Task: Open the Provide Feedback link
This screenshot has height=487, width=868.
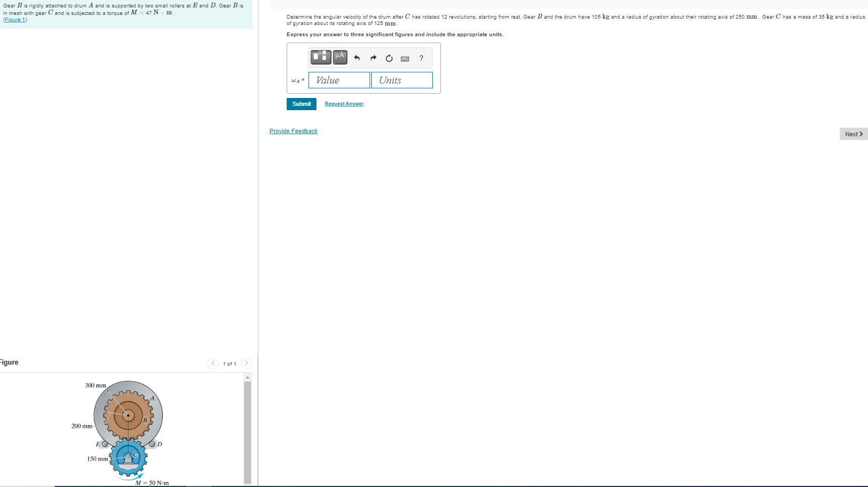Action: coord(293,130)
